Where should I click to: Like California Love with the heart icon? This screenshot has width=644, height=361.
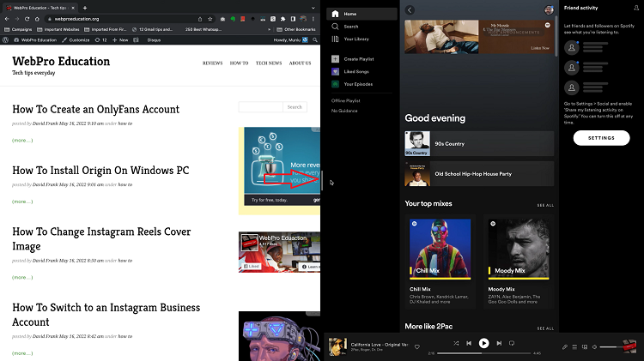tap(416, 347)
